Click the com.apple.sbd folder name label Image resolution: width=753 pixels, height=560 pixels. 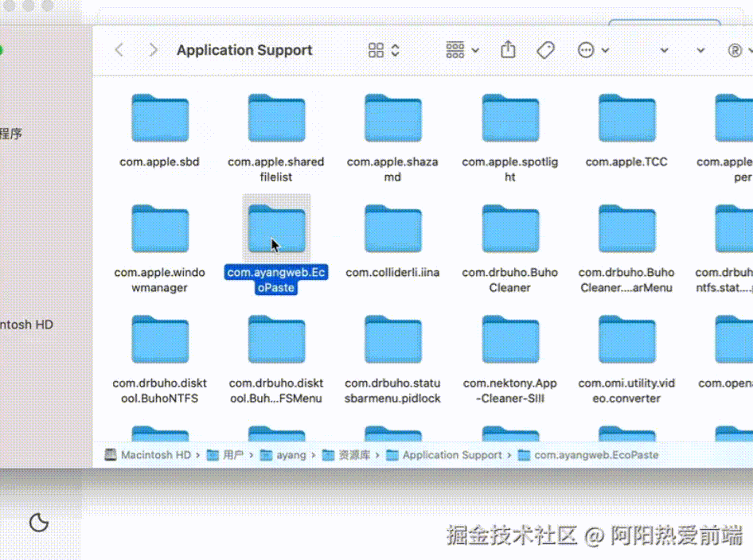coord(159,161)
